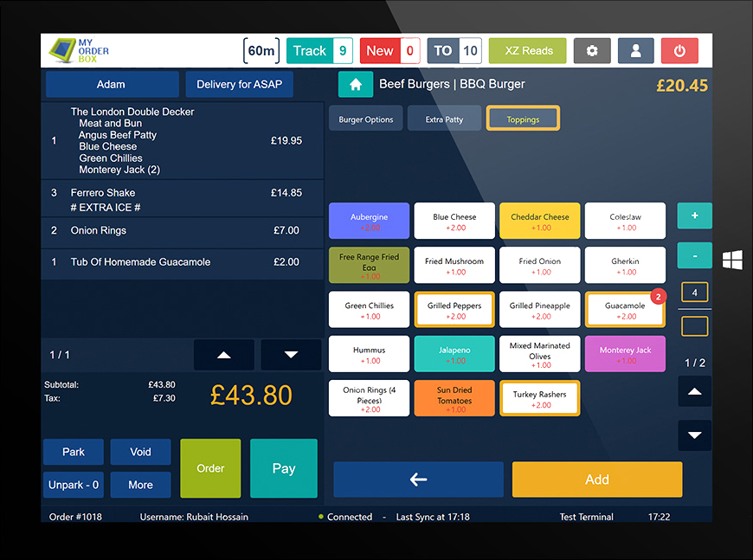Open the New orders button

[x=390, y=51]
